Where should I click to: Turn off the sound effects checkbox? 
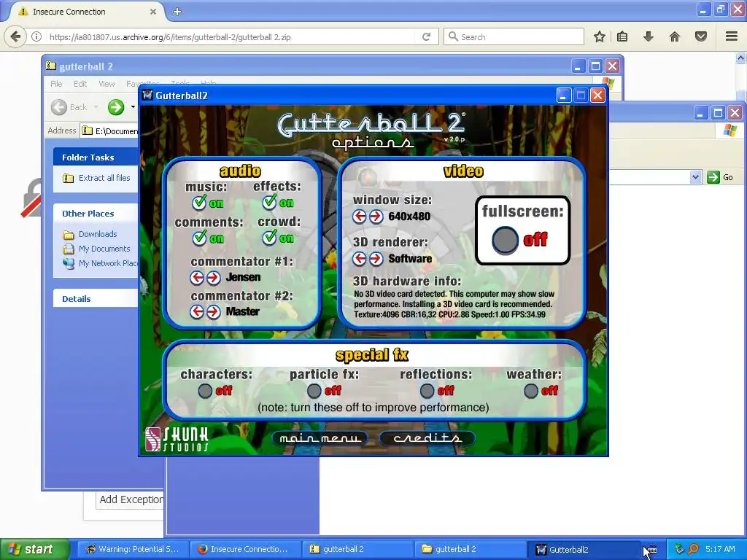(270, 203)
